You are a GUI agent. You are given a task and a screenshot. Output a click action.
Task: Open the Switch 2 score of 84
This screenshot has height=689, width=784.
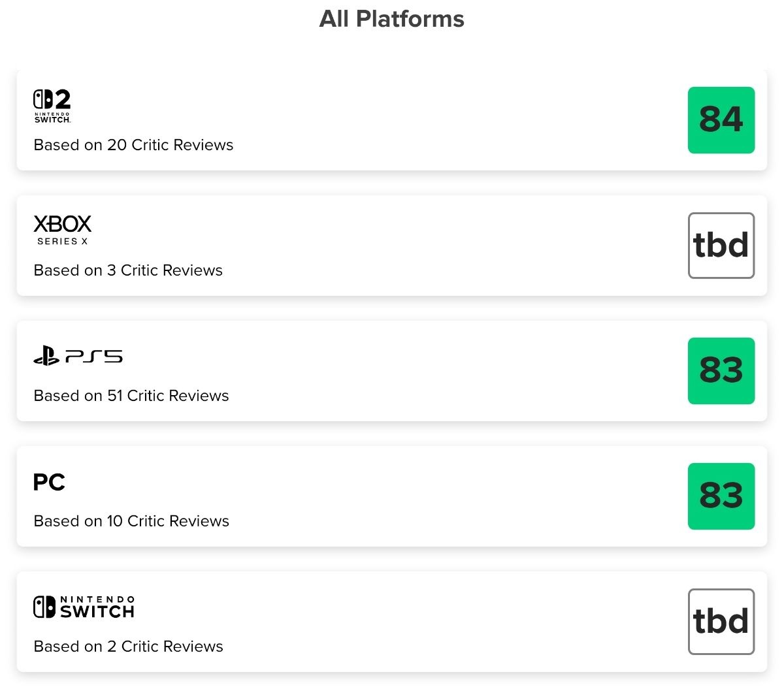721,120
